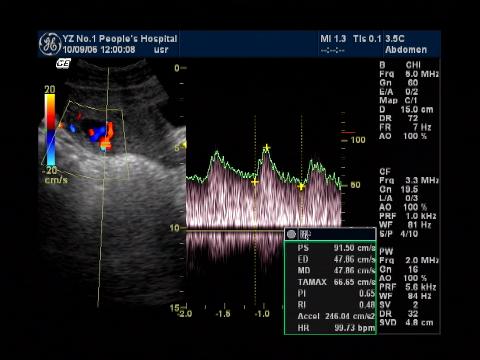Screen dimensions: 480x360
Task: Click the gray trackball icon in measurement header
Action: [291, 234]
